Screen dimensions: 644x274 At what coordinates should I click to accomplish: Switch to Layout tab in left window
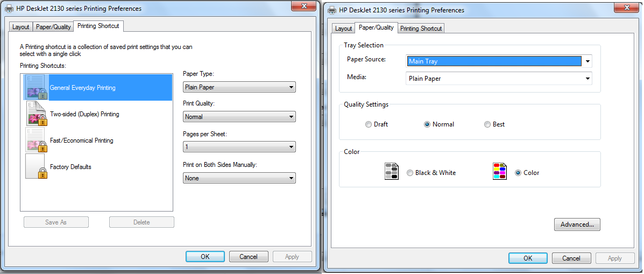pos(20,27)
